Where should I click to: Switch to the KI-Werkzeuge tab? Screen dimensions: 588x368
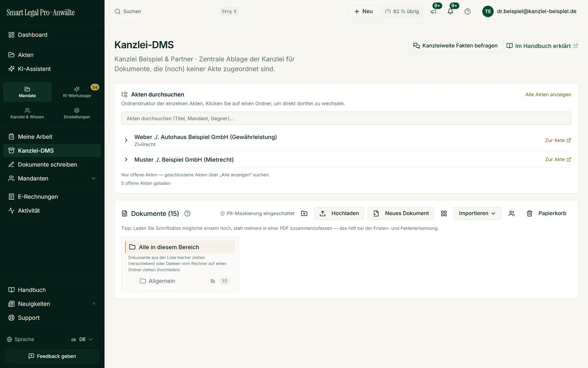click(x=77, y=92)
